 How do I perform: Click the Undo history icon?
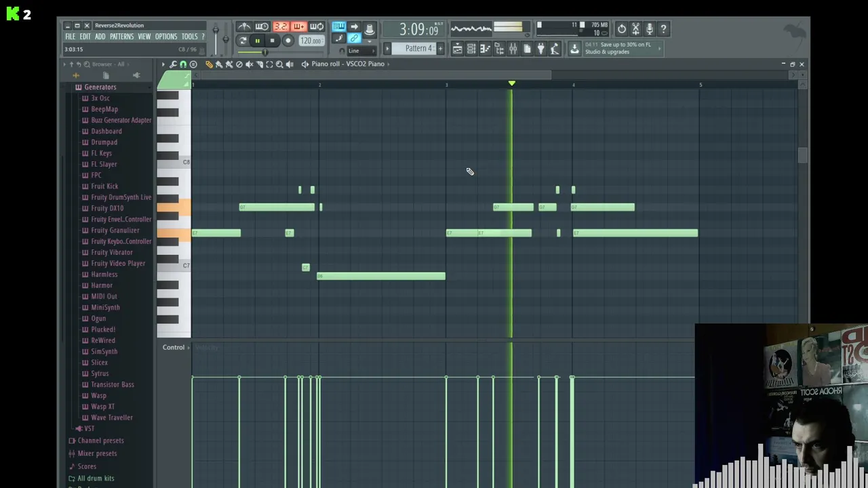point(622,29)
